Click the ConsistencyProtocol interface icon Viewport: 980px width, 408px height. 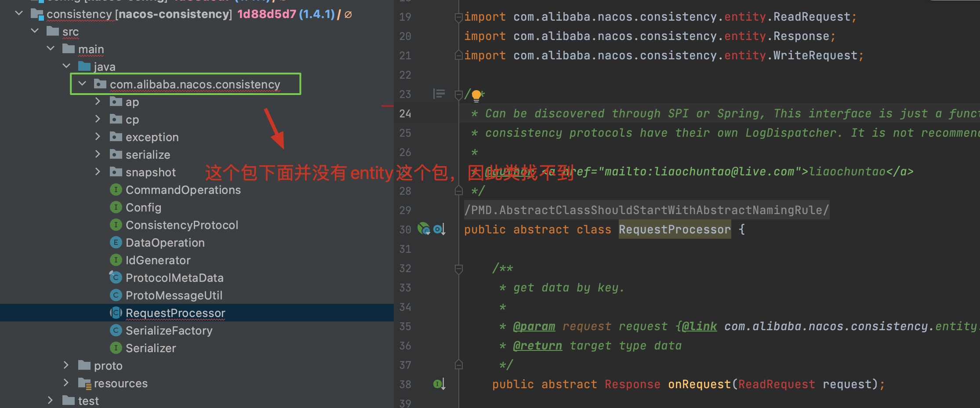click(116, 225)
